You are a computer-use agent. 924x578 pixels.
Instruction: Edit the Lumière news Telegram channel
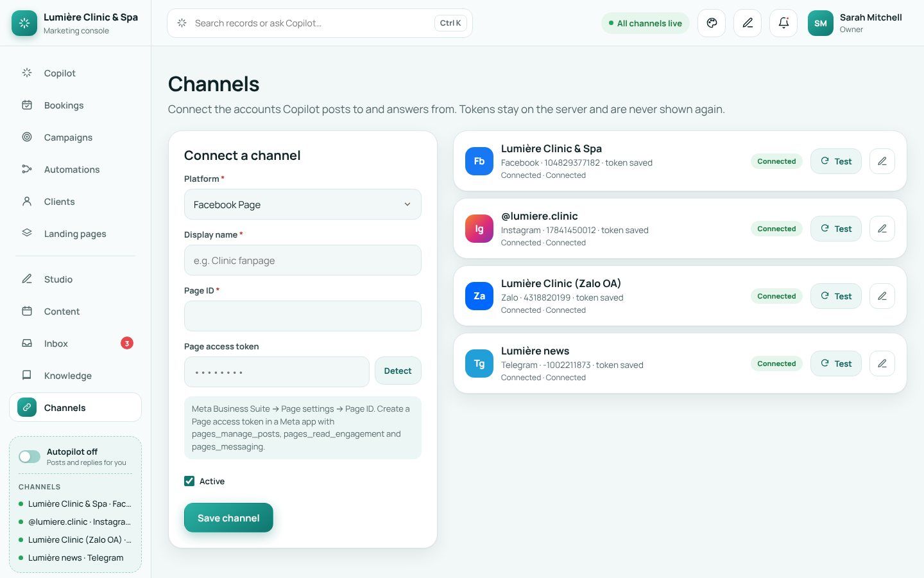(x=882, y=363)
